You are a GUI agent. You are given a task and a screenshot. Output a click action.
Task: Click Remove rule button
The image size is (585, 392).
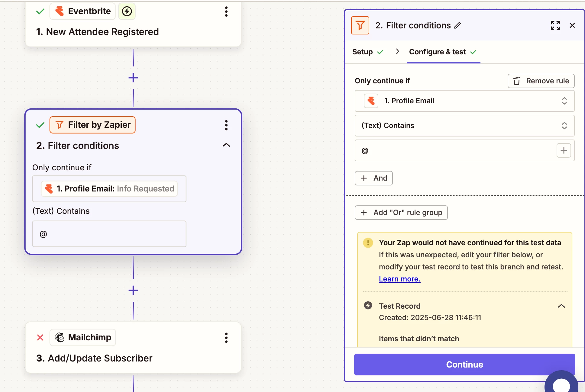pos(541,81)
